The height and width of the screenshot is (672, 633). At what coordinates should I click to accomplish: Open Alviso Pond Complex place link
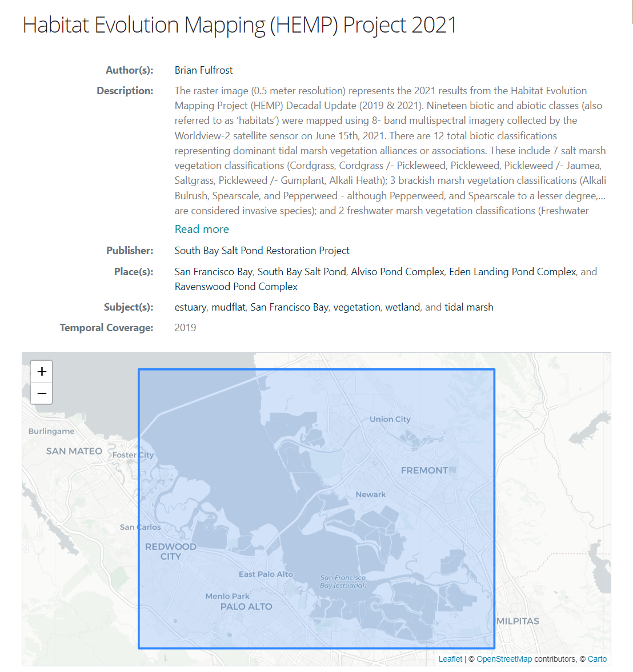[x=398, y=272]
